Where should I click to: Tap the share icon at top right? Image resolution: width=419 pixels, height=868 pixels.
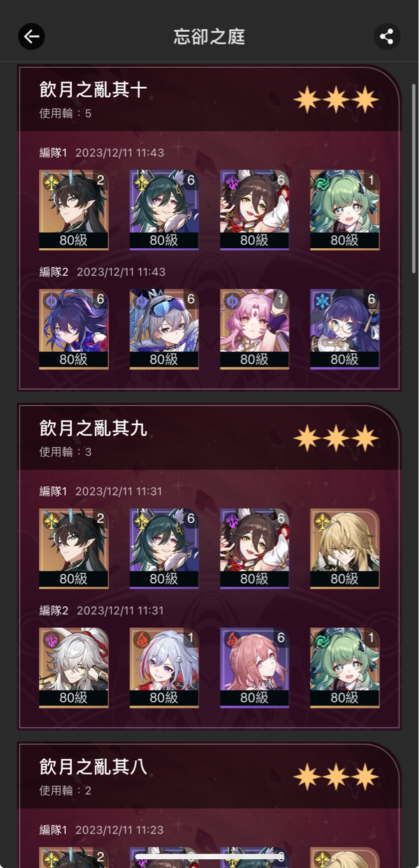tap(386, 37)
